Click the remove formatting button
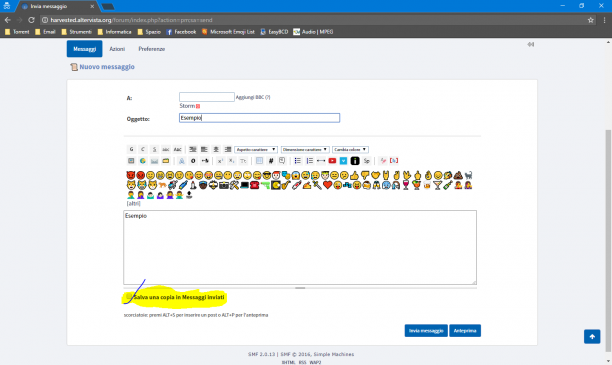This screenshot has height=365, width=612. click(383, 160)
